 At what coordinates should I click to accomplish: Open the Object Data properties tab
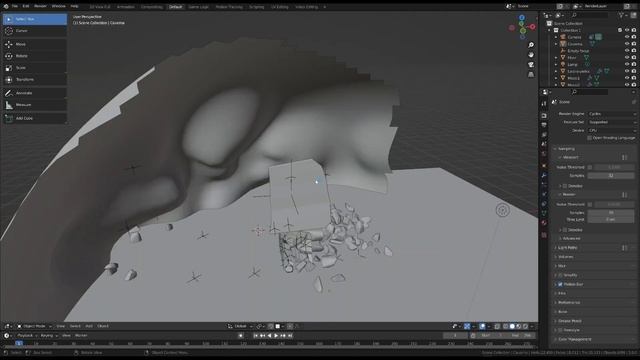[x=544, y=213]
